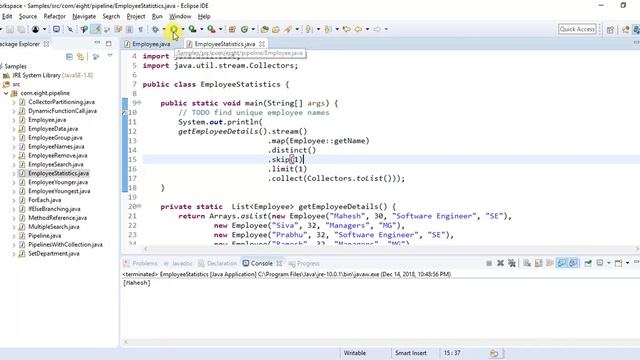
Task: Click the Clear Console icon
Action: (527, 263)
